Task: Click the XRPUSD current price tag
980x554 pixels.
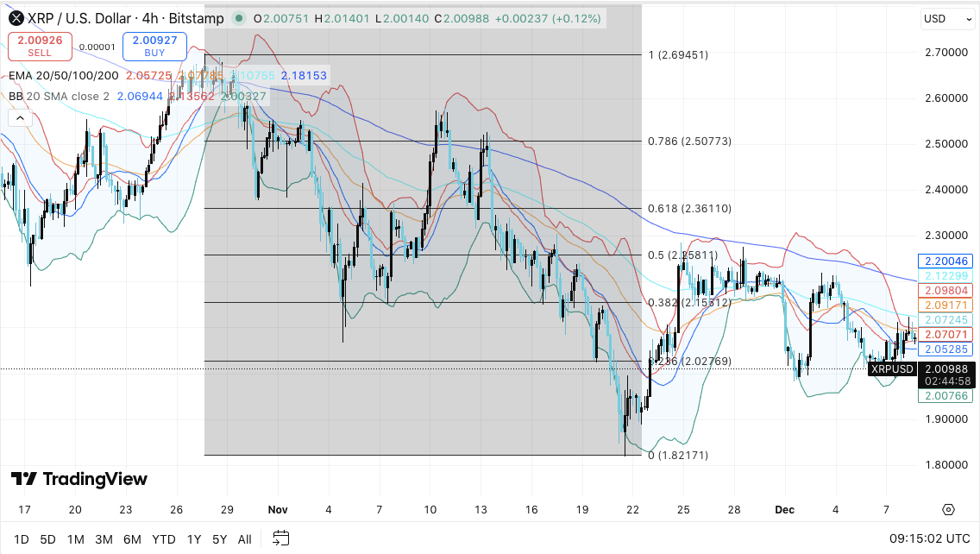Action: (x=892, y=369)
